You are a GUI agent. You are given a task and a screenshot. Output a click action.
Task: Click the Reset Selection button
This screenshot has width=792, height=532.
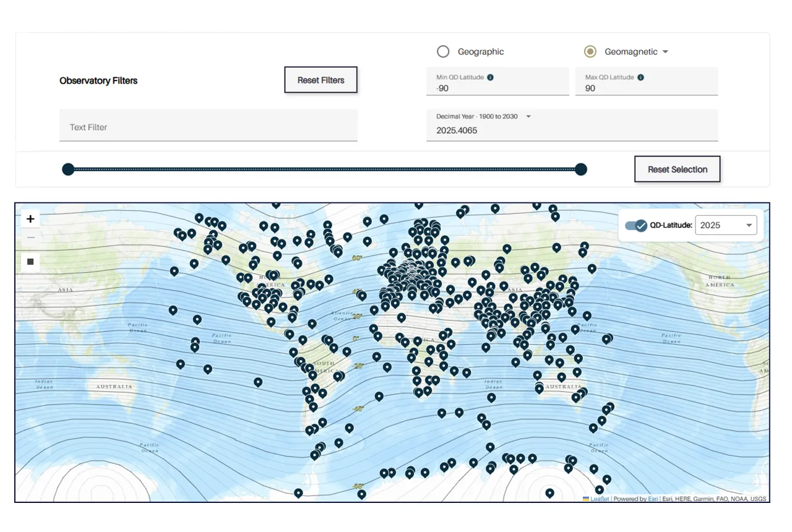click(678, 169)
